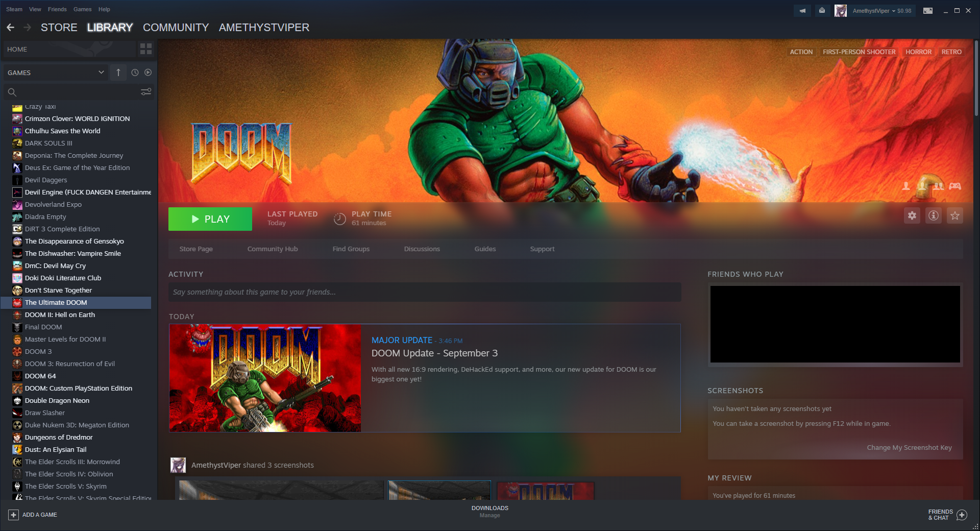The image size is (980, 531).
Task: Open game settings gear icon
Action: click(x=912, y=215)
